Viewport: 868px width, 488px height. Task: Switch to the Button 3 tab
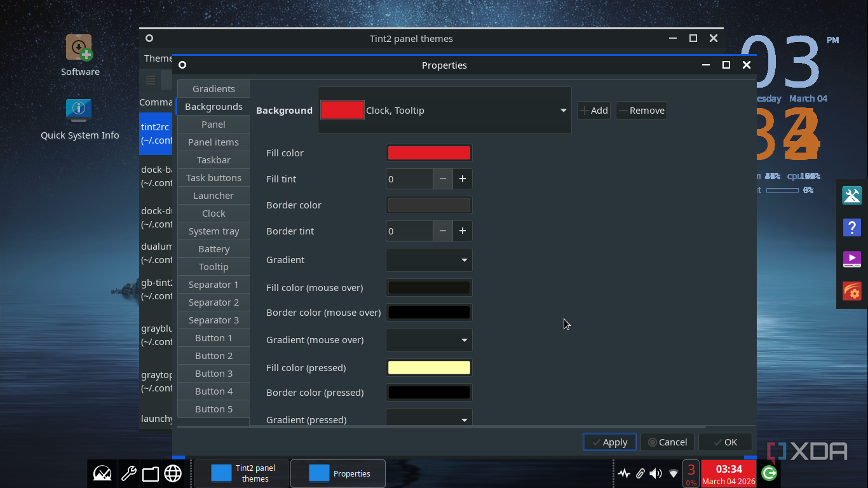[214, 374]
